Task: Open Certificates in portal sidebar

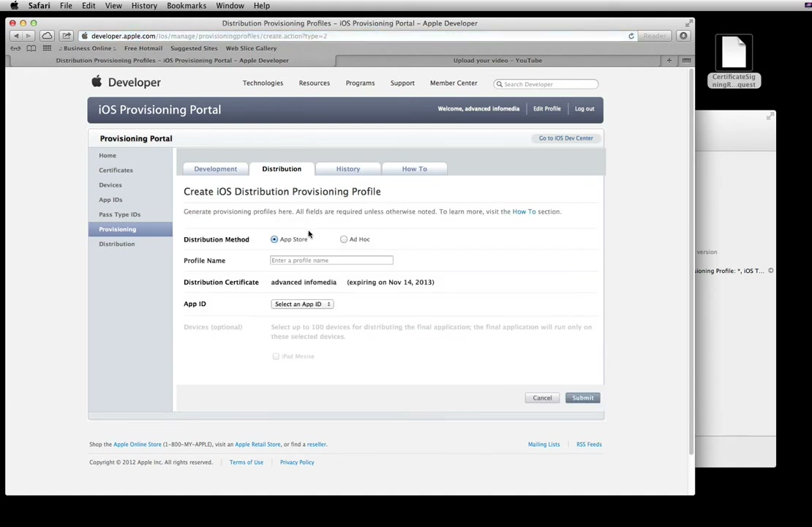Action: tap(116, 170)
